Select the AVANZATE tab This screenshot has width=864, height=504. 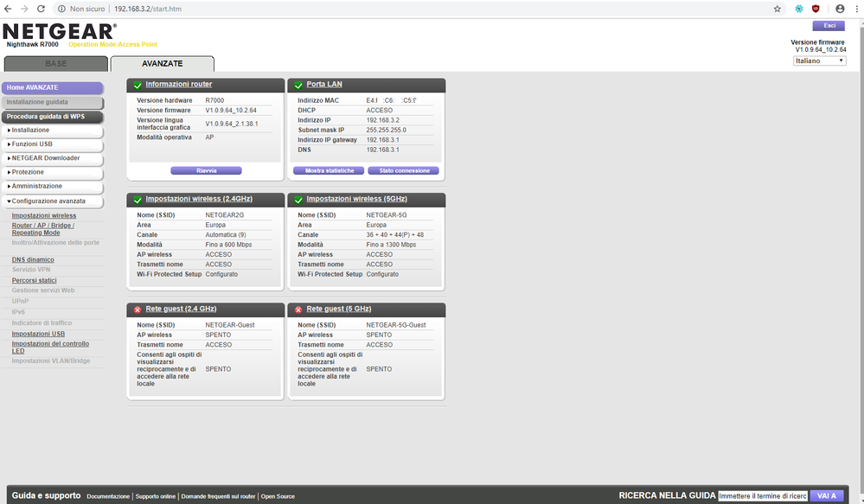coord(163,64)
